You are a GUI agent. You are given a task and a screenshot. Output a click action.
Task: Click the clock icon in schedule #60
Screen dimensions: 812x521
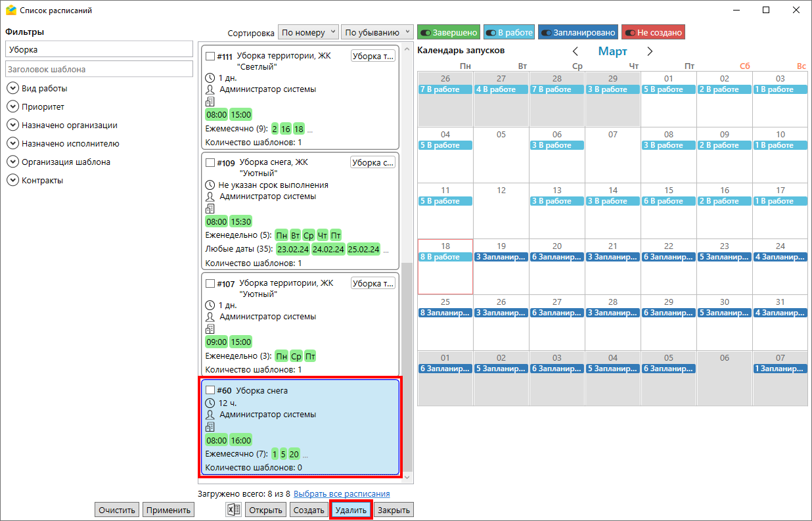[x=210, y=403]
